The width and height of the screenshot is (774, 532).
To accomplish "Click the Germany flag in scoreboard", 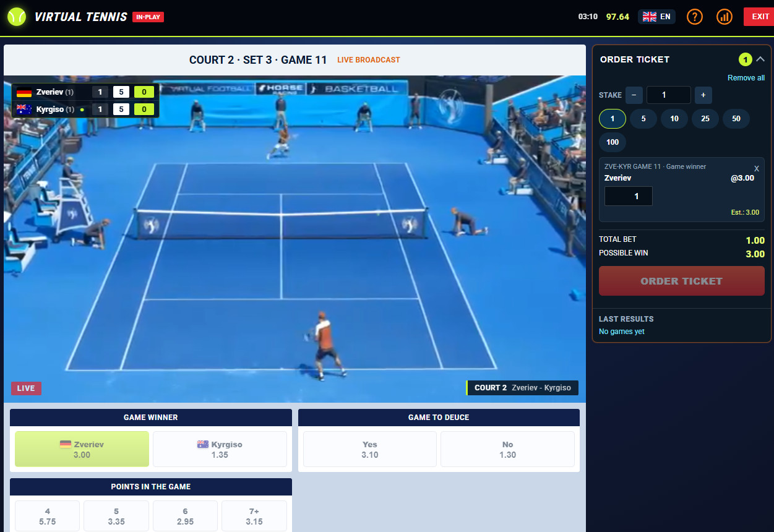I will 24,92.
